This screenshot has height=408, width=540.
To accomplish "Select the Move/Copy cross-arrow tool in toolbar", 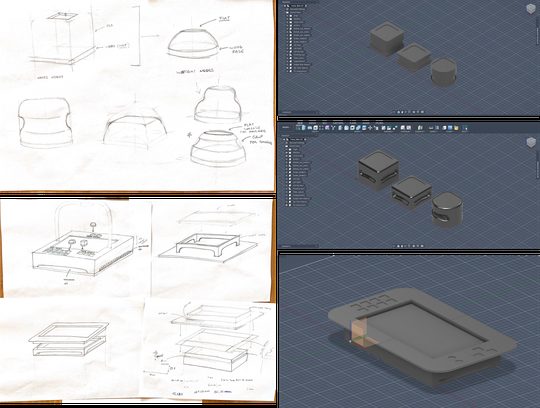I will tap(370, 128).
